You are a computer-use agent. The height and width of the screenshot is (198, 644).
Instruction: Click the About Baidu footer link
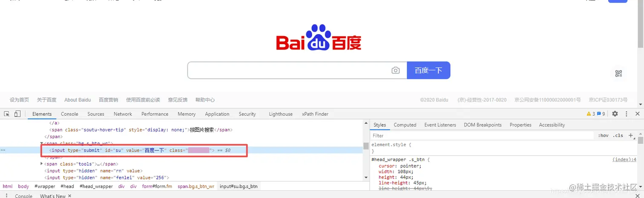click(x=78, y=100)
